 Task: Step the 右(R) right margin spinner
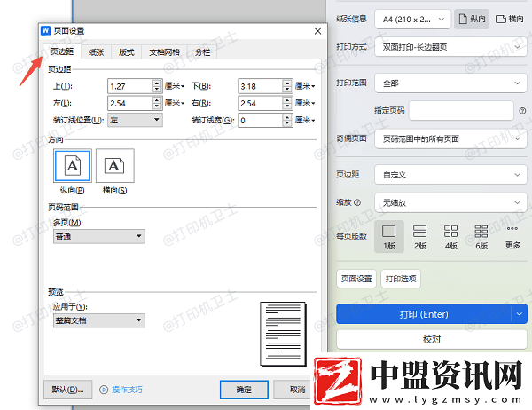(x=287, y=103)
